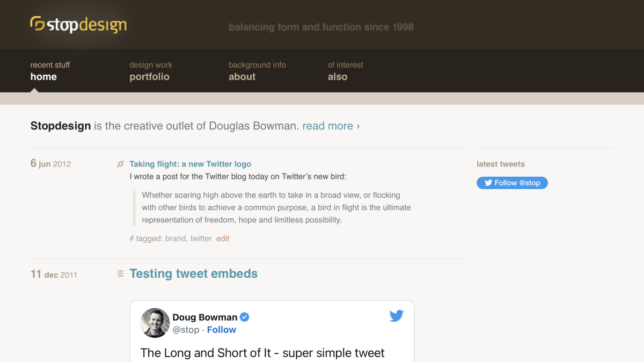This screenshot has width=644, height=362.
Task: Open Taking flight: a new Twitter logo post
Action: [191, 164]
